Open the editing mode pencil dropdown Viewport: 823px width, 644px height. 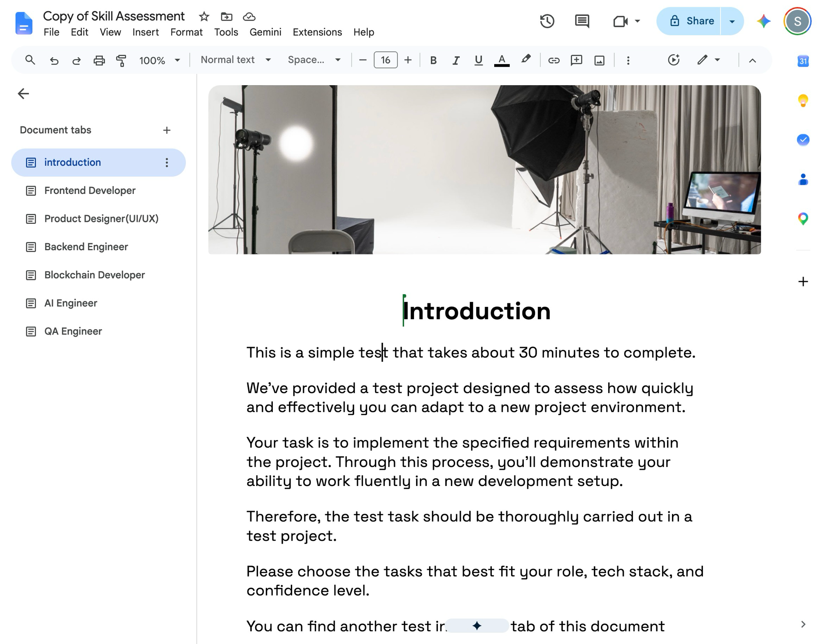tap(709, 60)
